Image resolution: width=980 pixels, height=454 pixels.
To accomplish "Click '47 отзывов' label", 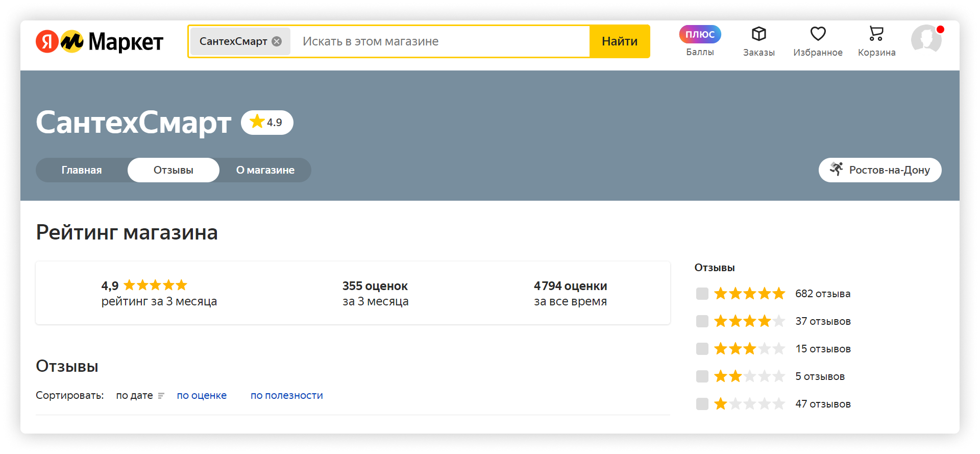I will pyautogui.click(x=823, y=404).
